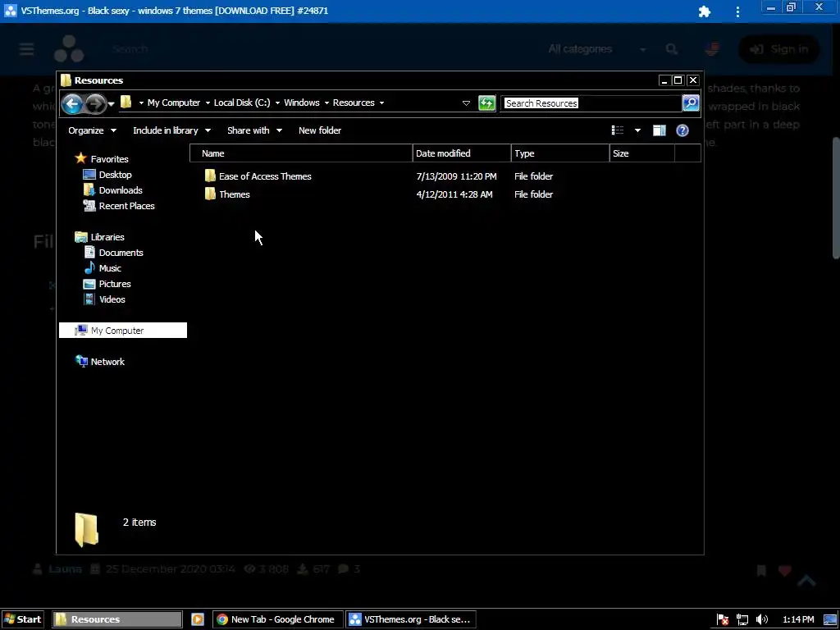This screenshot has height=630, width=840.
Task: Open the view options dropdown arrow
Action: pos(637,130)
